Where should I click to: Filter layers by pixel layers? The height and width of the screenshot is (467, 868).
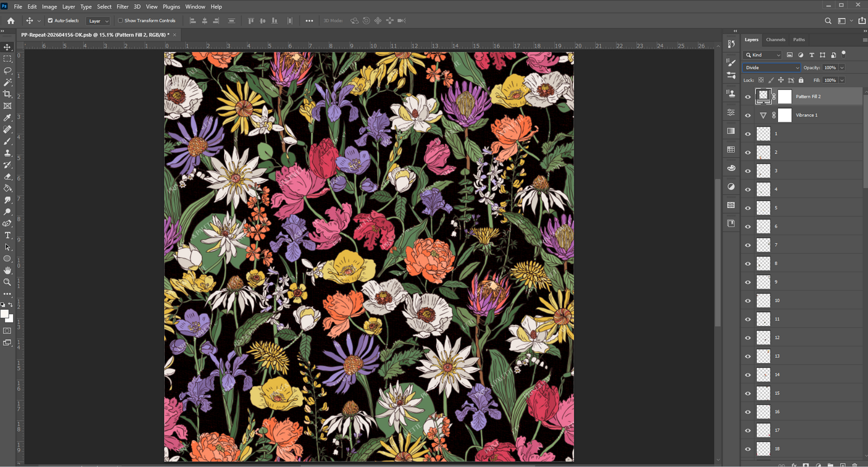(790, 55)
